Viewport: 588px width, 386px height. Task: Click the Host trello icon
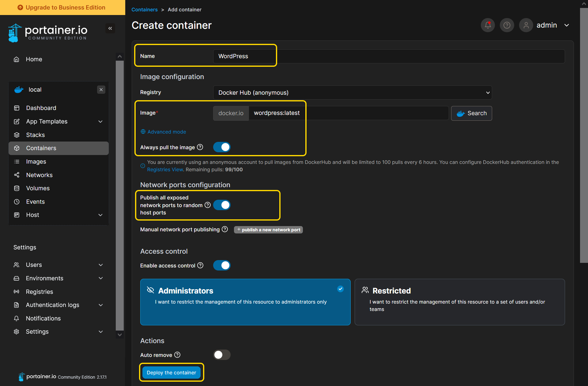(17, 215)
